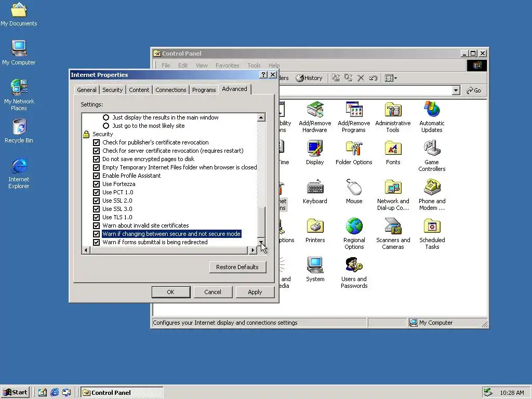
Task: Open Scheduled Tasks icon
Action: click(x=432, y=234)
